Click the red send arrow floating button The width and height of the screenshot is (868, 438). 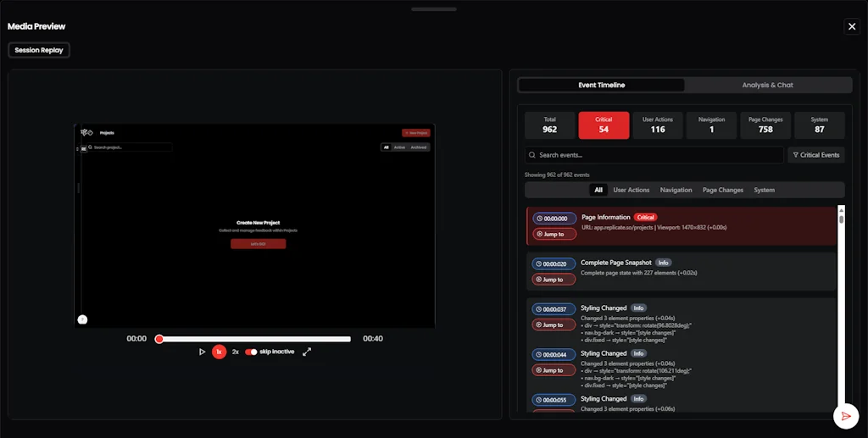(x=846, y=417)
